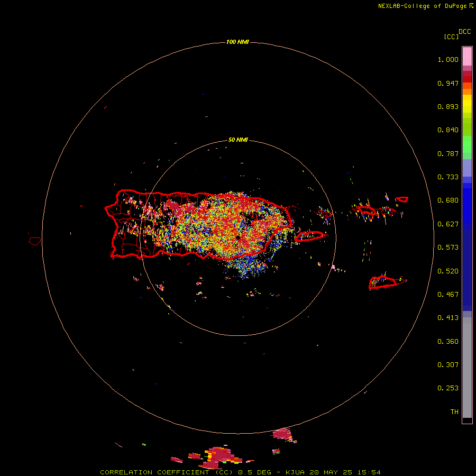Image resolution: width=476 pixels, height=476 pixels.
Task: Click the [CC] units label
Action: coord(451,36)
